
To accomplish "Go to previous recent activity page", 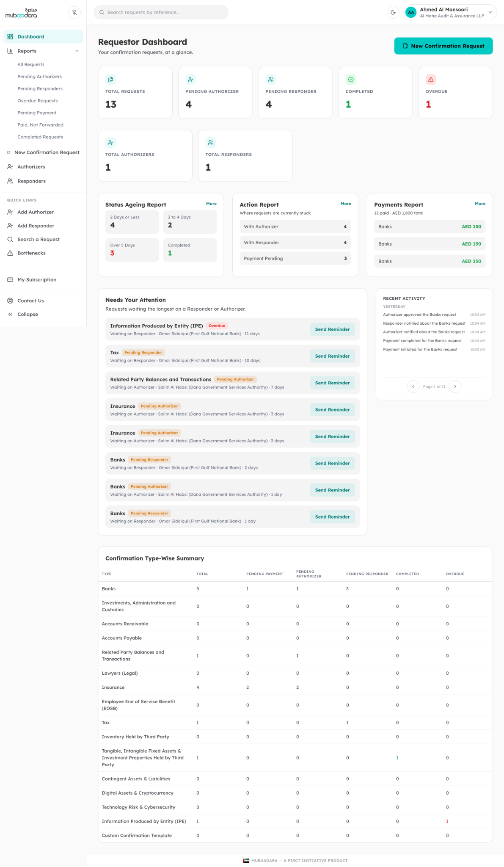I will click(x=413, y=387).
